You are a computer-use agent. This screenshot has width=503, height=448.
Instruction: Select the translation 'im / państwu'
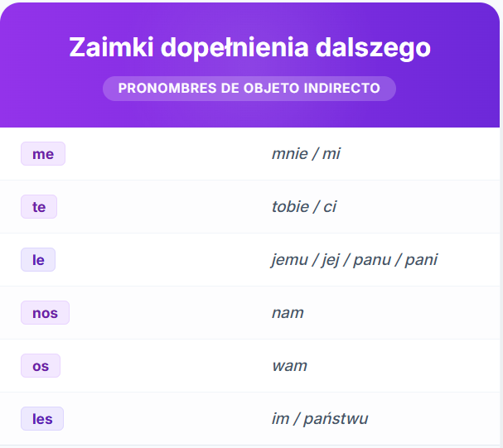[x=320, y=419]
